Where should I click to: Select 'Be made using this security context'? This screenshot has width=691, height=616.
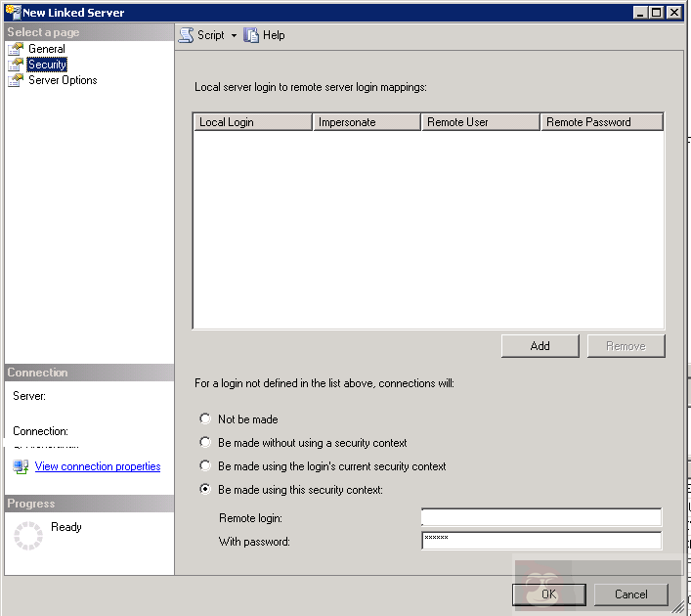coord(205,489)
